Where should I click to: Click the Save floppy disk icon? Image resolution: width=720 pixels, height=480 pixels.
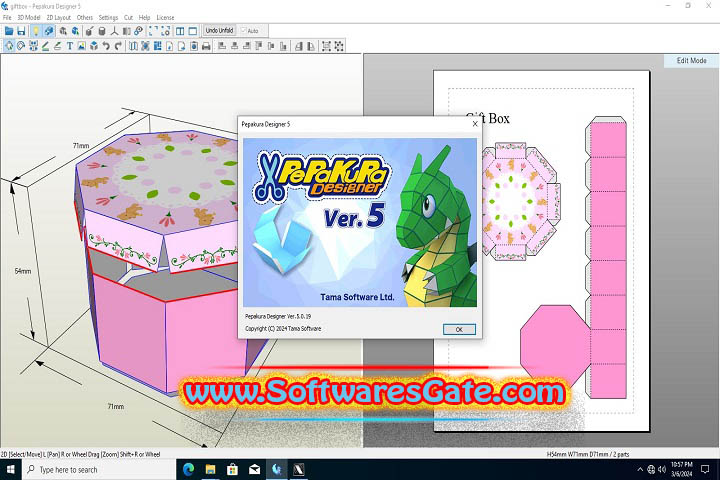(x=21, y=31)
